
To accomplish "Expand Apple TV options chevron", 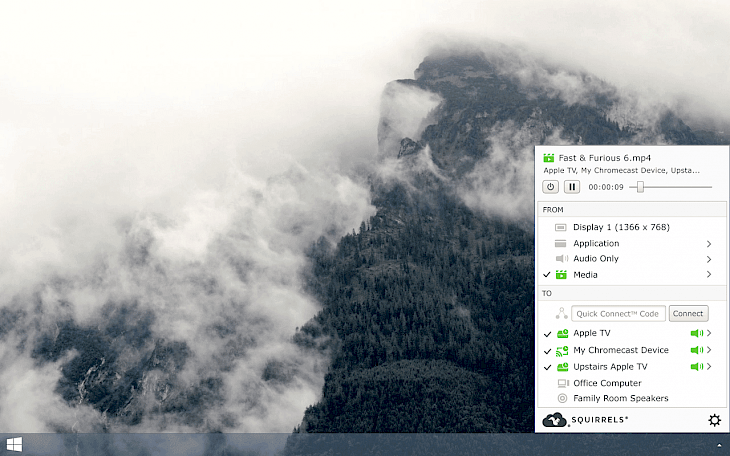I will tap(709, 333).
